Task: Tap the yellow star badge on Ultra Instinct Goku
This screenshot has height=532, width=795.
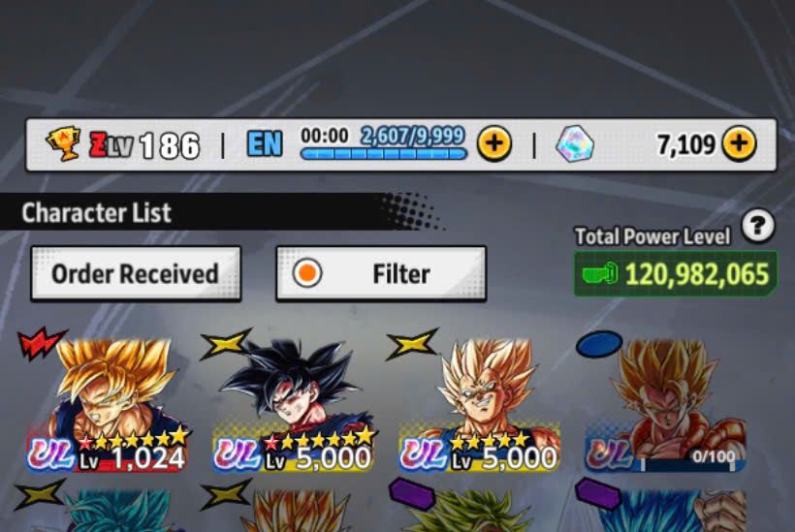Action: click(x=225, y=343)
